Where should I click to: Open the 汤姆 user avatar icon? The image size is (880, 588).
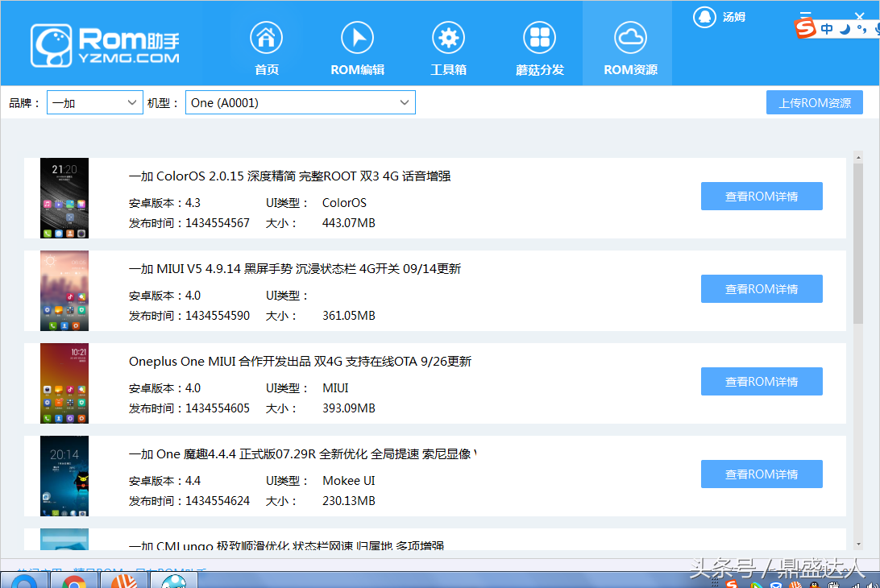(704, 16)
